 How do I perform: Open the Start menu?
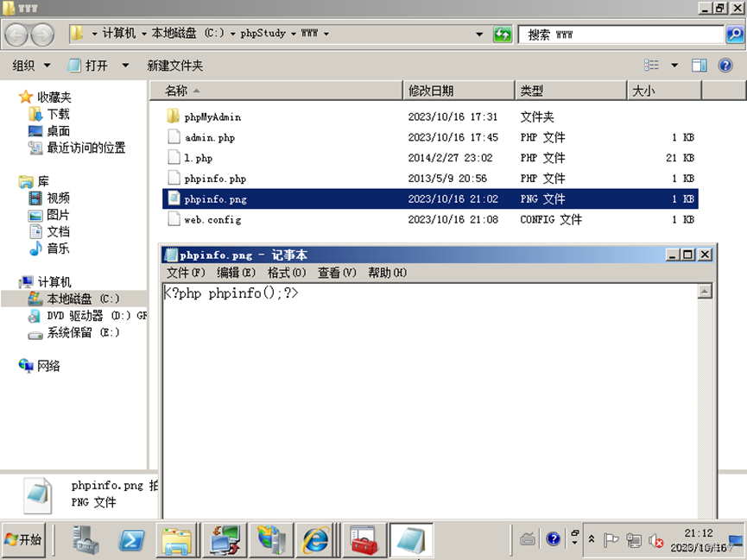pyautogui.click(x=23, y=540)
